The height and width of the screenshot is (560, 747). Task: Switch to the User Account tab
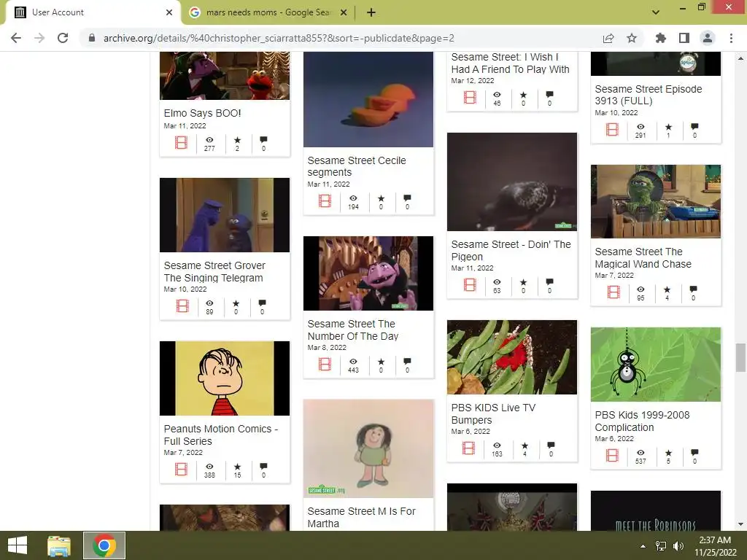click(x=93, y=12)
